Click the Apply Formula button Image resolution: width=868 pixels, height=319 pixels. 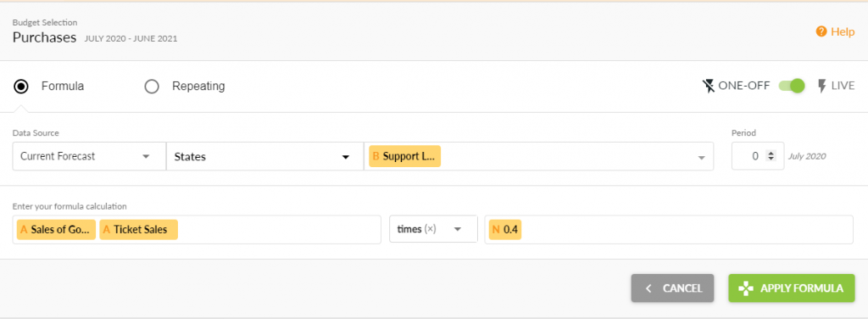click(791, 288)
